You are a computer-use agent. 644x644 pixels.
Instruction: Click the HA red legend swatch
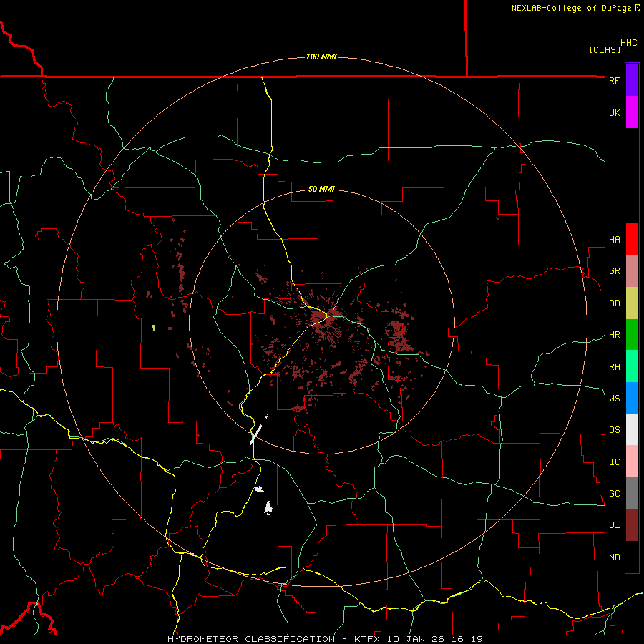tap(632, 239)
